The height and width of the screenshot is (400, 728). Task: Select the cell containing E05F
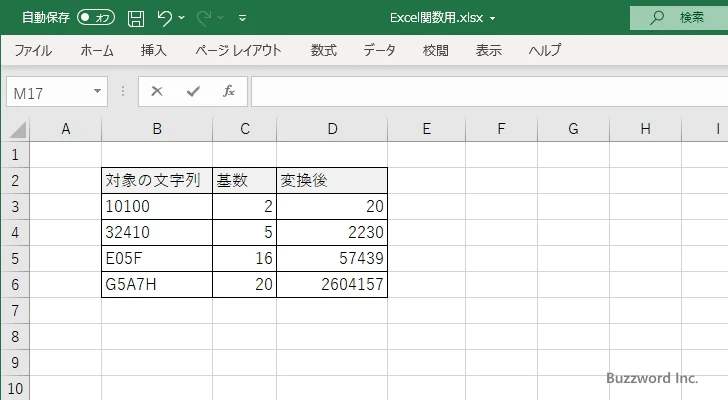[157, 258]
